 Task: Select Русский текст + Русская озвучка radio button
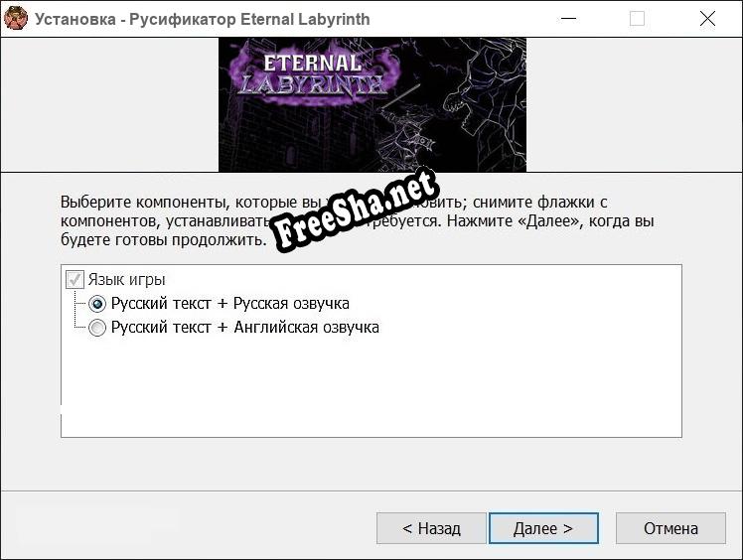[97, 304]
